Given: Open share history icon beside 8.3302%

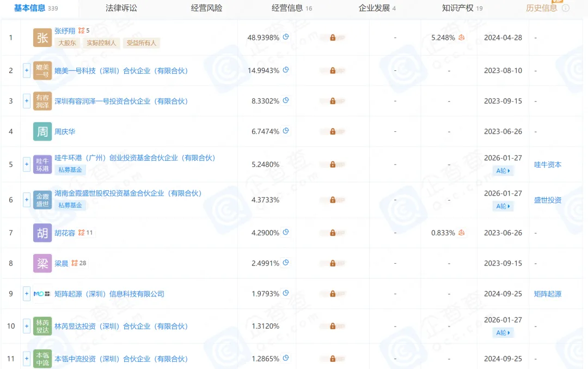Looking at the screenshot, I should (286, 100).
